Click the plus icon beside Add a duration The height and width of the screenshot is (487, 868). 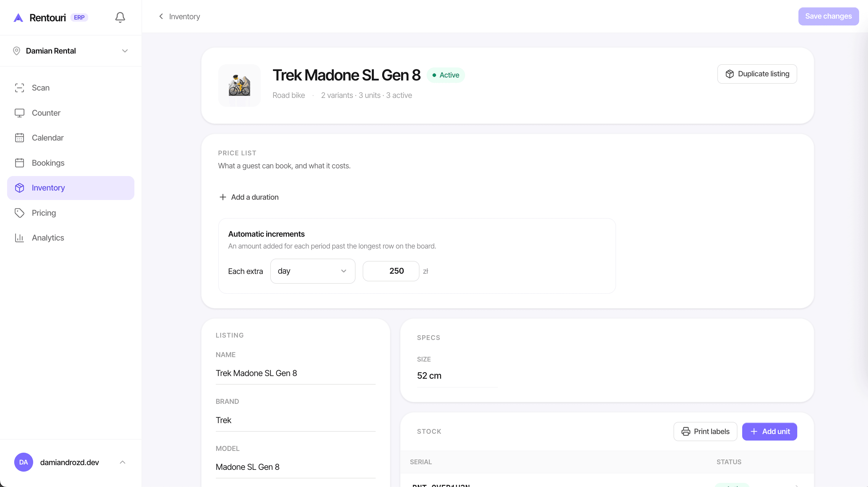click(x=223, y=197)
